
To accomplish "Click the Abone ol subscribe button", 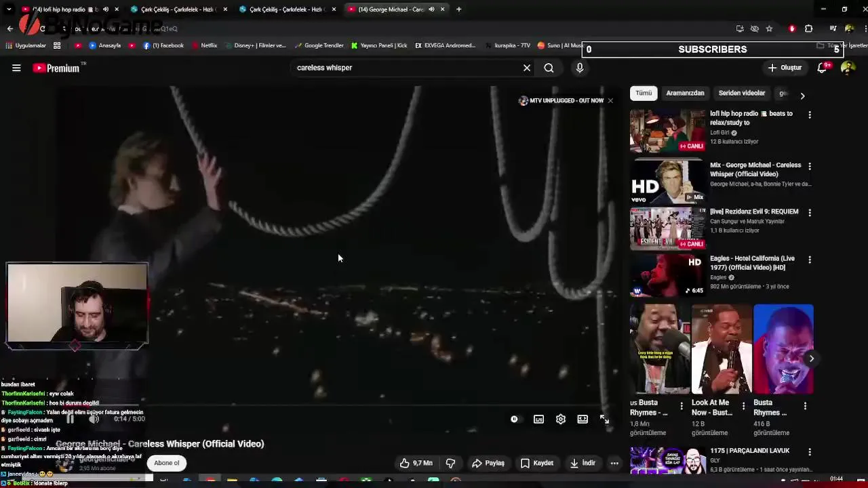I will (166, 463).
